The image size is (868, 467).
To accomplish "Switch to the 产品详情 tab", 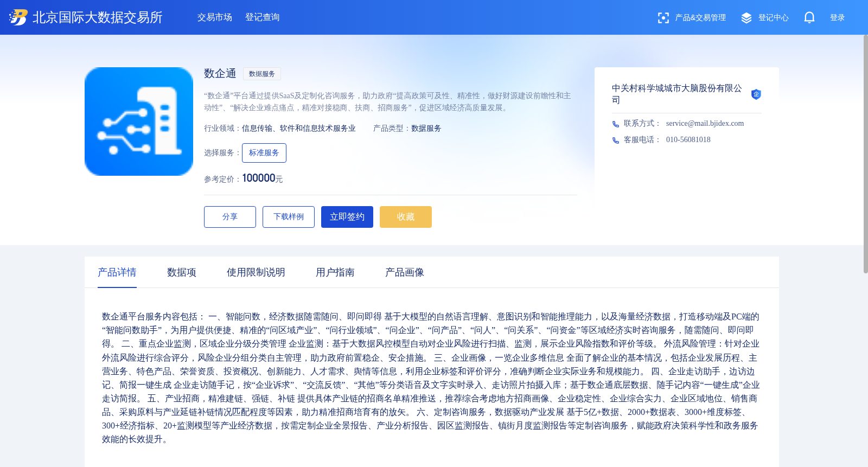I will click(117, 272).
